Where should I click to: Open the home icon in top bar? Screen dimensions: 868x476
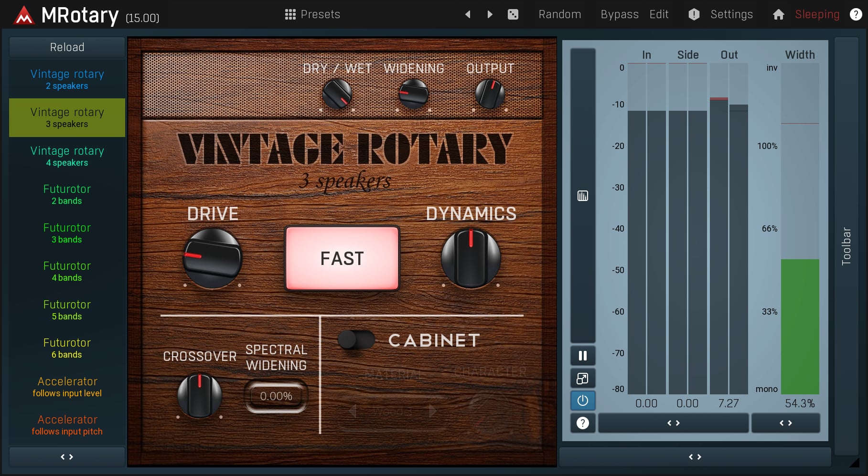(778, 14)
